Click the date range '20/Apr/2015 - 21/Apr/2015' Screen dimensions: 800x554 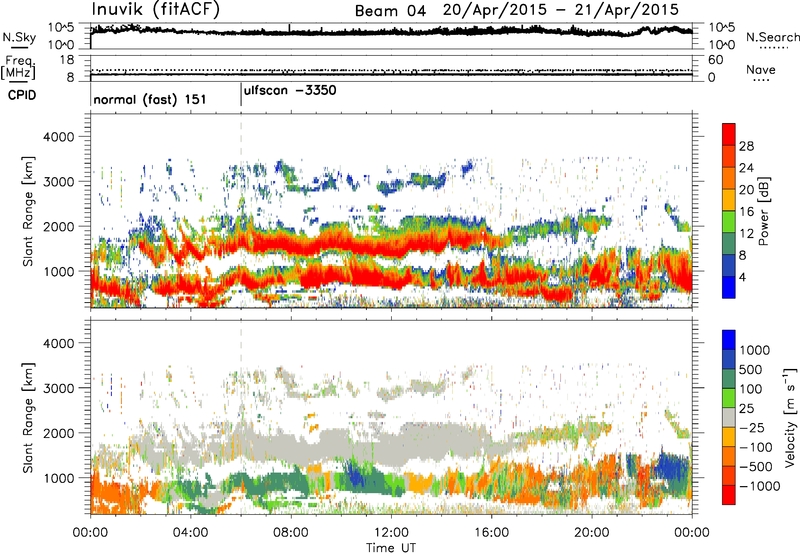coord(561,10)
